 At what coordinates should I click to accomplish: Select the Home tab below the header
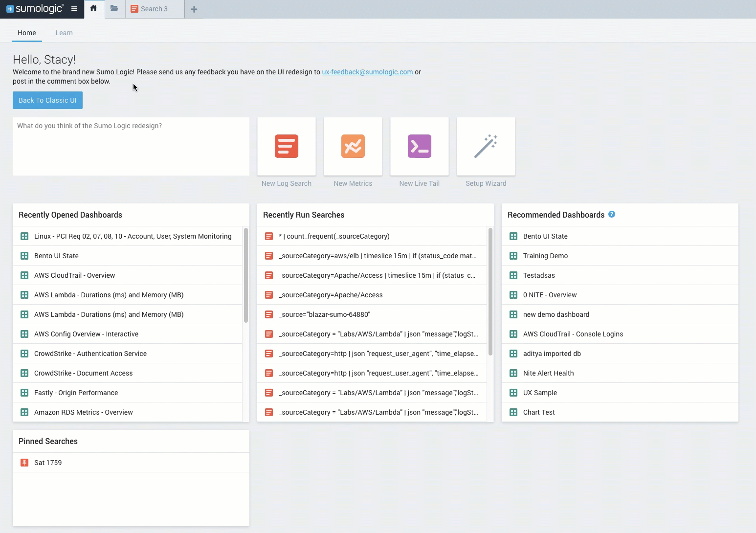pos(26,33)
